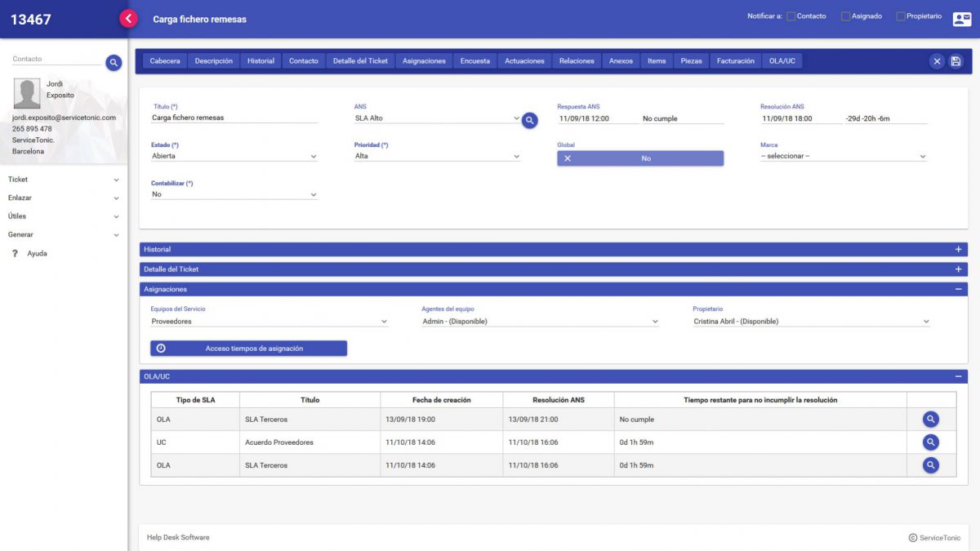Enable the Asignado notification checkbox
Screen dimensions: 980x551
[x=845, y=16]
